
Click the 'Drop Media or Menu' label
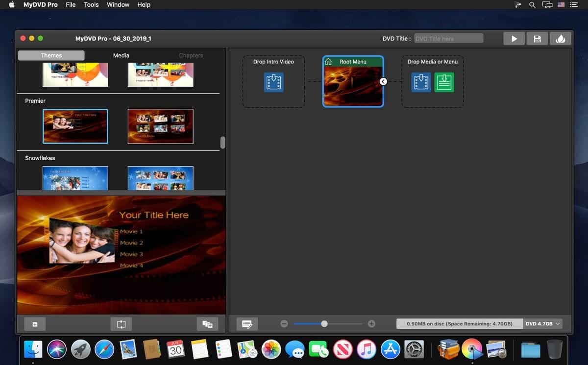433,62
